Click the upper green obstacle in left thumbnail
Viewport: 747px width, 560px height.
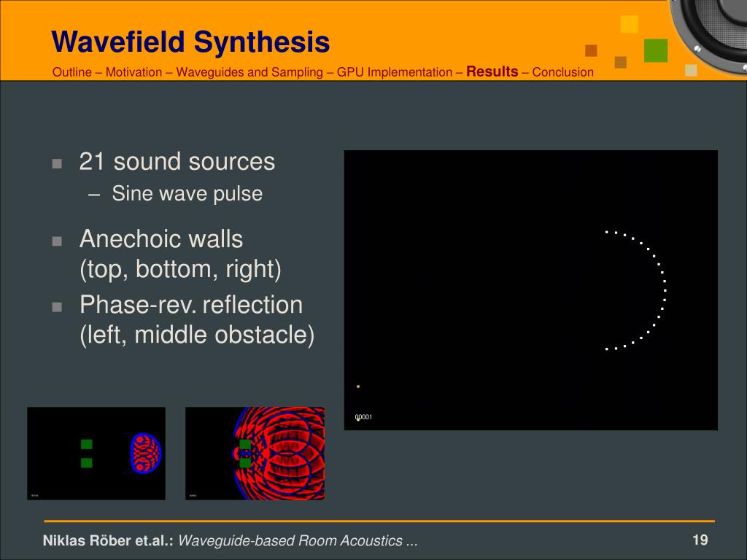tap(87, 444)
